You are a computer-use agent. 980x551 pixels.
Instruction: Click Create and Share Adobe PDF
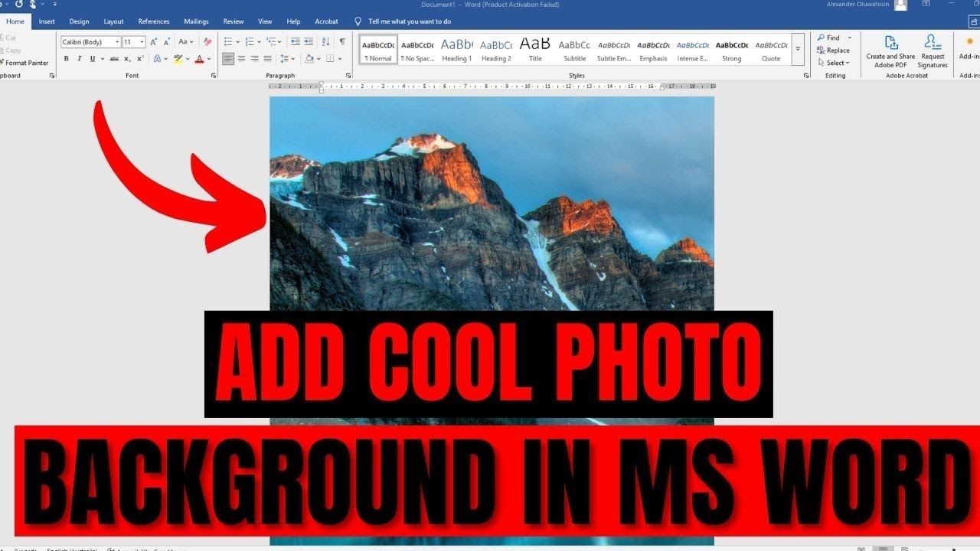[x=890, y=51]
